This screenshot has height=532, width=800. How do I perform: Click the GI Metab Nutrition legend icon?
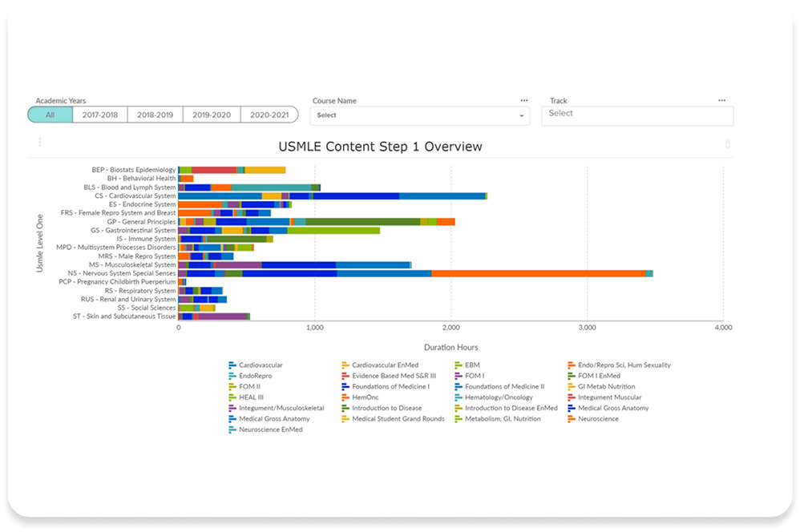[x=572, y=387]
